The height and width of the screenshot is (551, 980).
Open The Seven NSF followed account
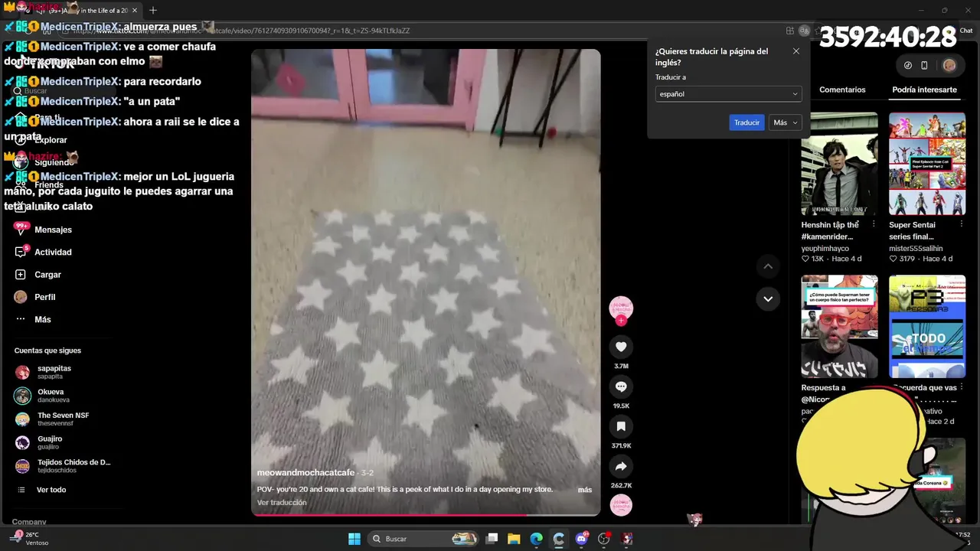coord(63,419)
